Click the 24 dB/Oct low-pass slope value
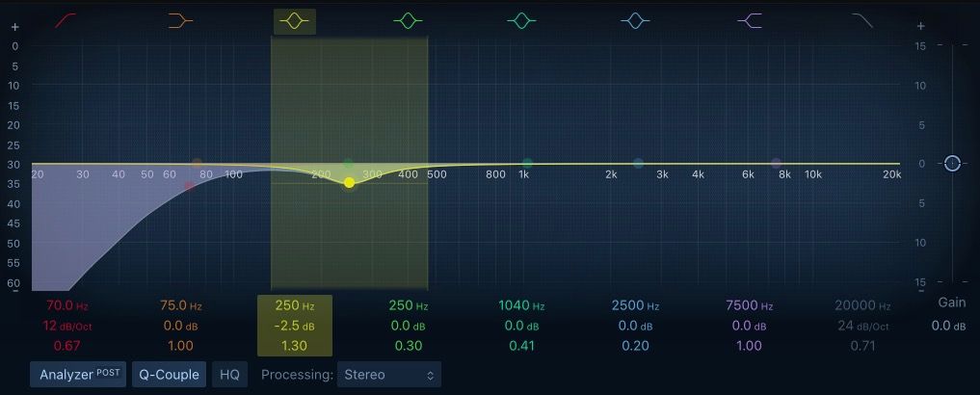This screenshot has width=980, height=395. (861, 326)
